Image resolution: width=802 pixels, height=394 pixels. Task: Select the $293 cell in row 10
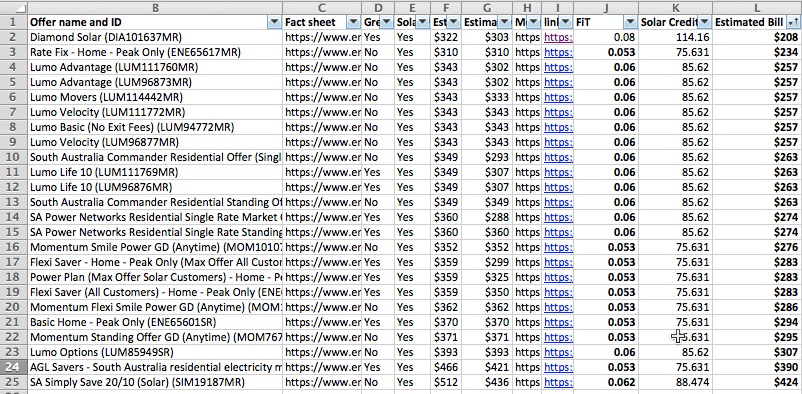pyautogui.click(x=487, y=157)
